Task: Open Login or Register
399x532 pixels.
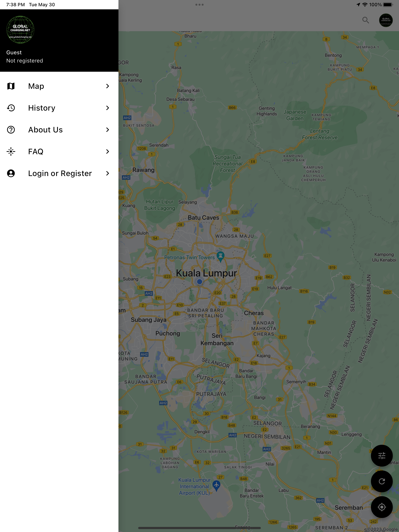Action: point(59,173)
